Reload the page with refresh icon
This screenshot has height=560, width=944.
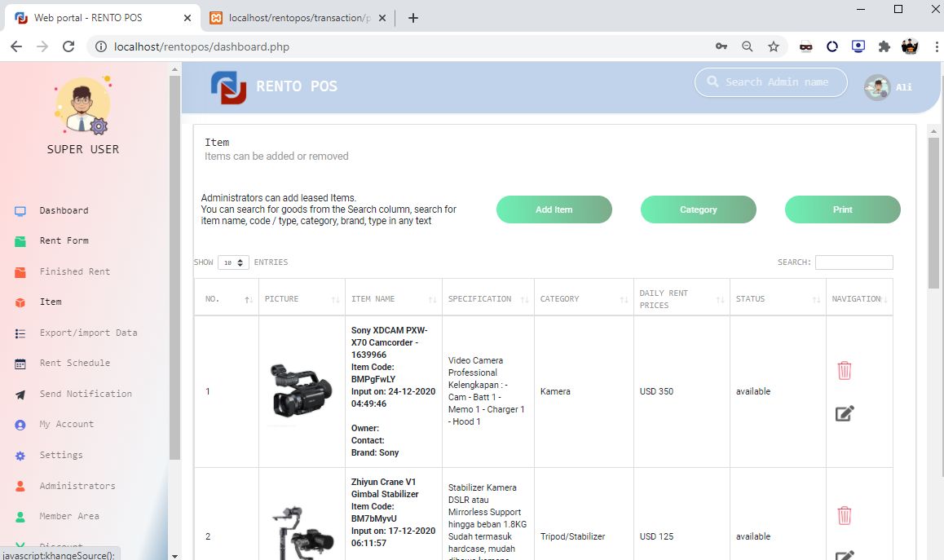(x=68, y=46)
